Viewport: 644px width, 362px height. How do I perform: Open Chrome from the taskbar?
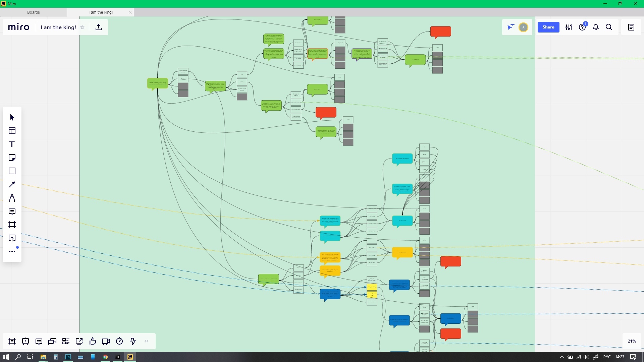(105, 357)
